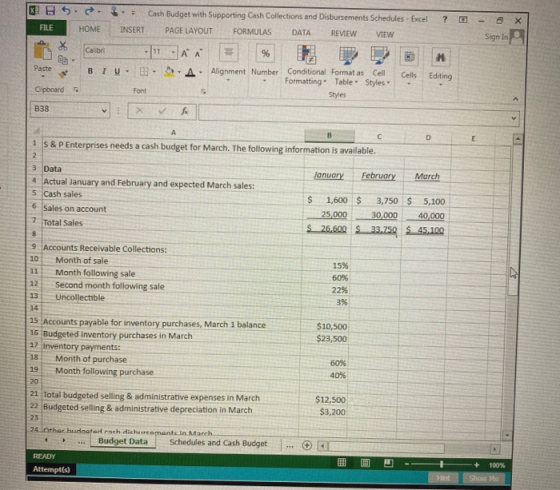The height and width of the screenshot is (490, 560).
Task: Click the Undo arrow icon
Action: (x=66, y=10)
